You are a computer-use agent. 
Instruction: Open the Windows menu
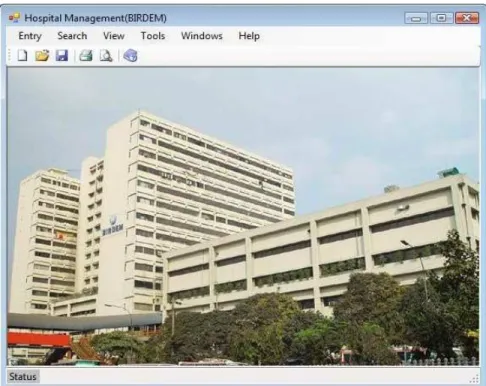click(x=202, y=36)
